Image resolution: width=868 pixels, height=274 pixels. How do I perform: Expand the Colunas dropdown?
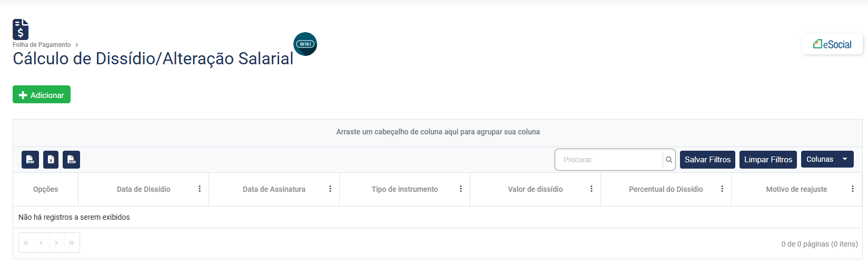[827, 159]
